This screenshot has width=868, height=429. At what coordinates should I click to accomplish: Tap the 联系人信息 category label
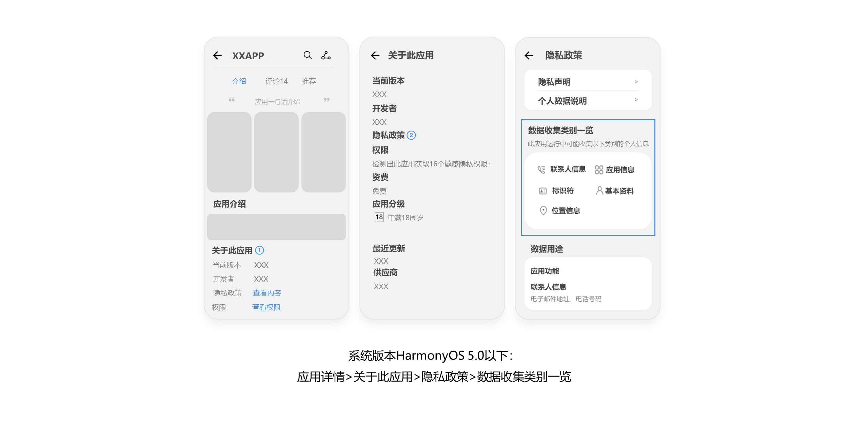coord(568,169)
